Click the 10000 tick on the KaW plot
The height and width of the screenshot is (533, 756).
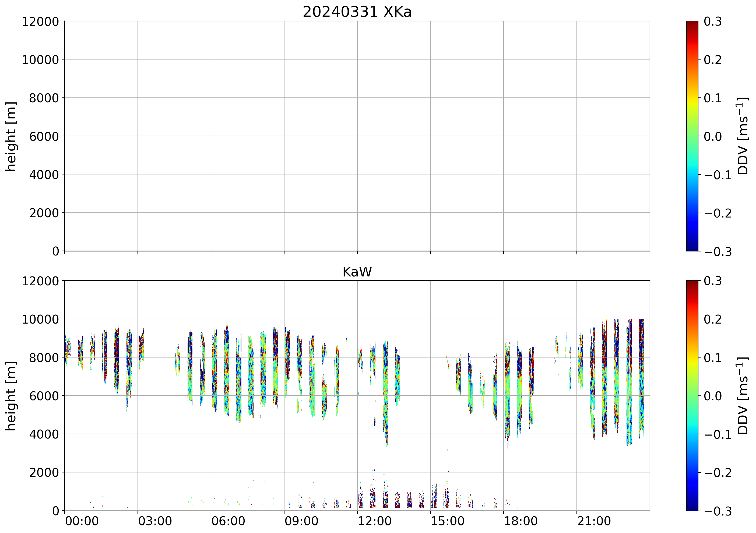(40, 320)
